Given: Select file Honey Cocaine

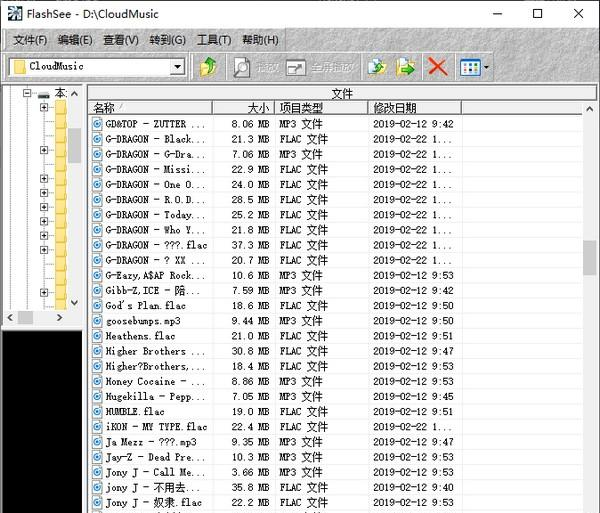Looking at the screenshot, I should coord(155,381).
